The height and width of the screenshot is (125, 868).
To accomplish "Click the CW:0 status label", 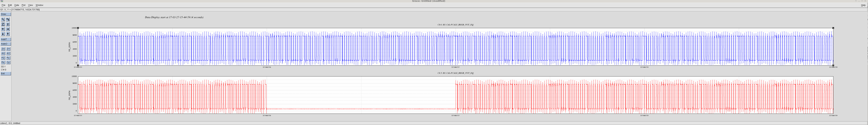I will pos(3,70).
